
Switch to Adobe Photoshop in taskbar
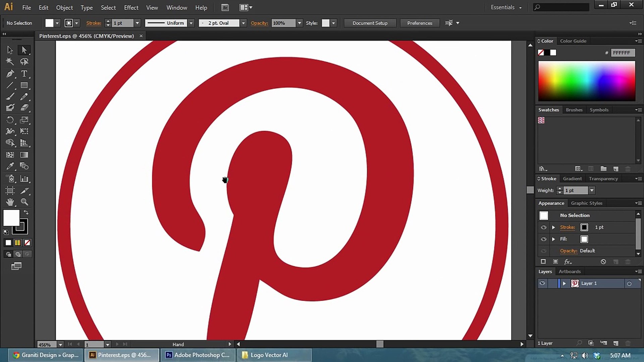click(199, 355)
